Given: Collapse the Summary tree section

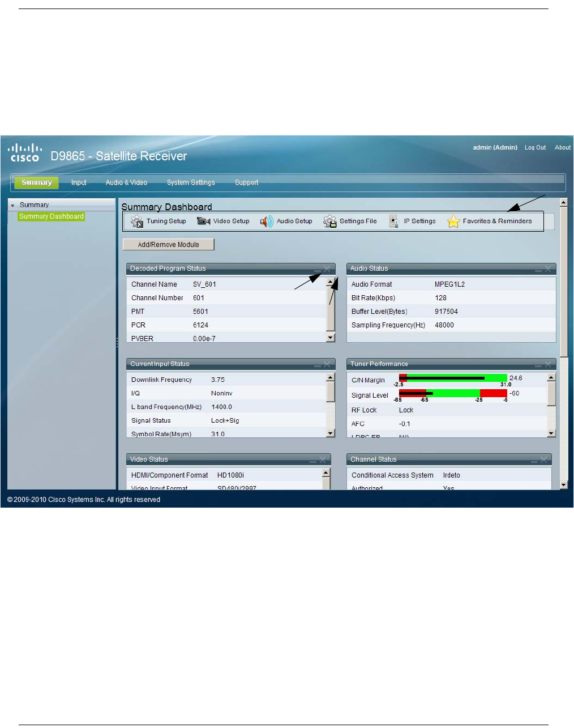Looking at the screenshot, I should click(12, 205).
